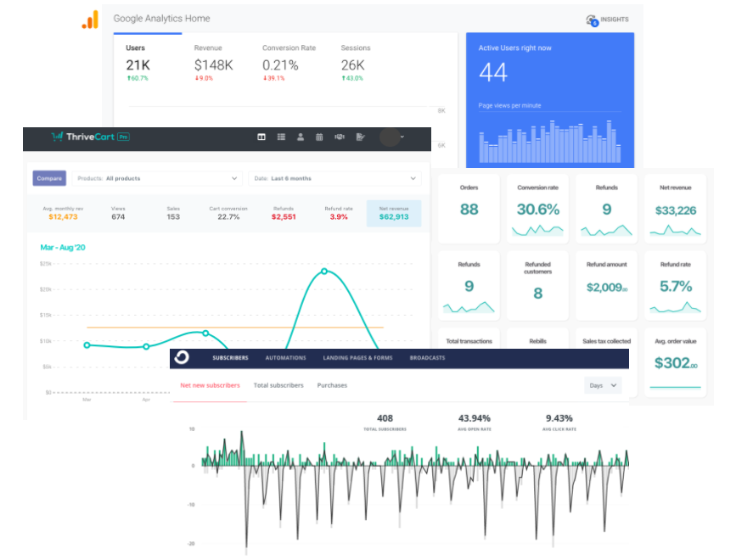
Task: Click the Orders 88 card
Action: pos(469,210)
